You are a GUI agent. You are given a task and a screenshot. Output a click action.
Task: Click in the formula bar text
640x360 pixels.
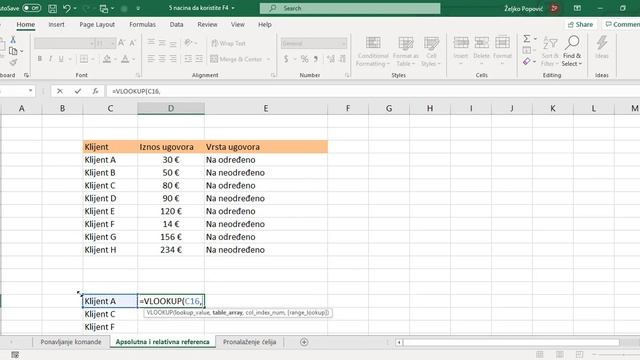pyautogui.click(x=136, y=91)
